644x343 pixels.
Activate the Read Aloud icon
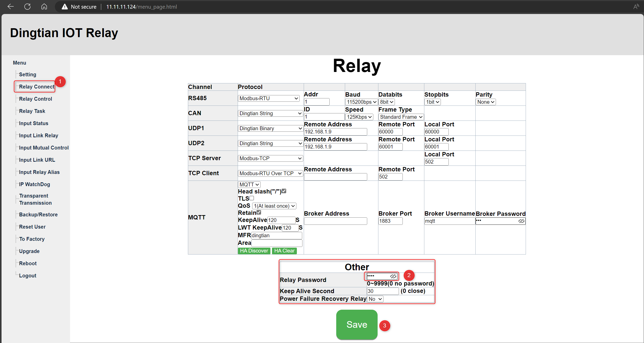click(636, 7)
